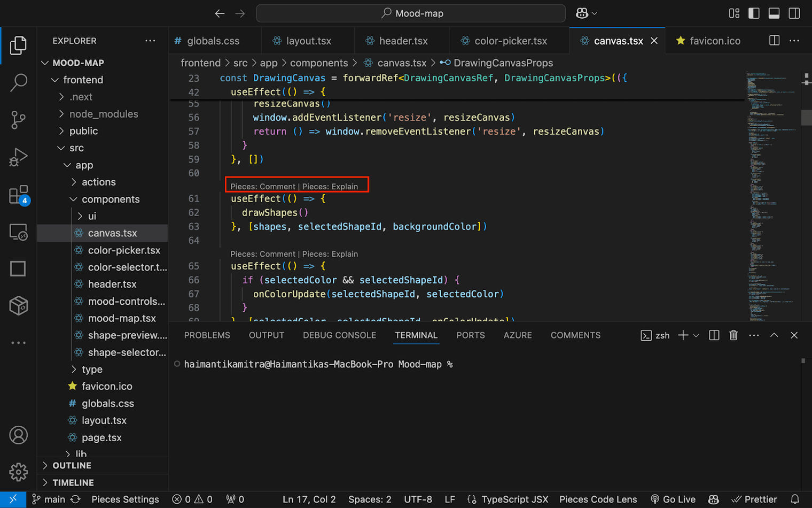The width and height of the screenshot is (812, 508).
Task: Open the launch profile dropdown next to plus
Action: [x=696, y=335]
